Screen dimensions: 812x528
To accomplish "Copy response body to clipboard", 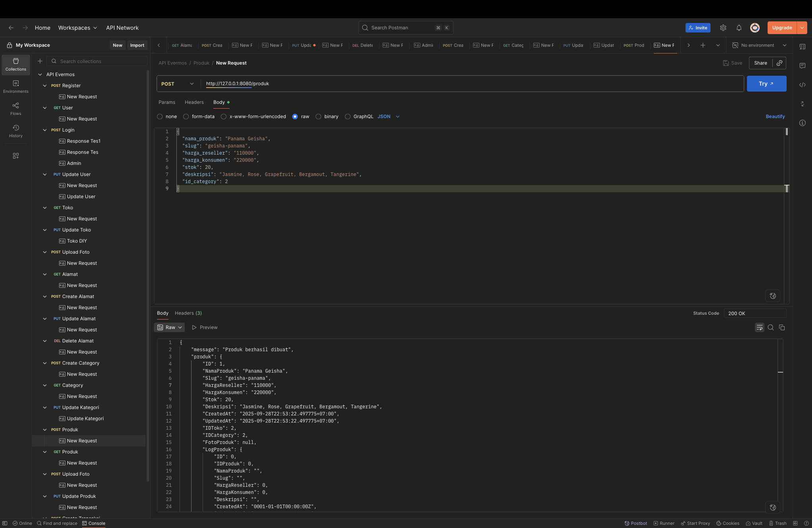I will point(781,327).
